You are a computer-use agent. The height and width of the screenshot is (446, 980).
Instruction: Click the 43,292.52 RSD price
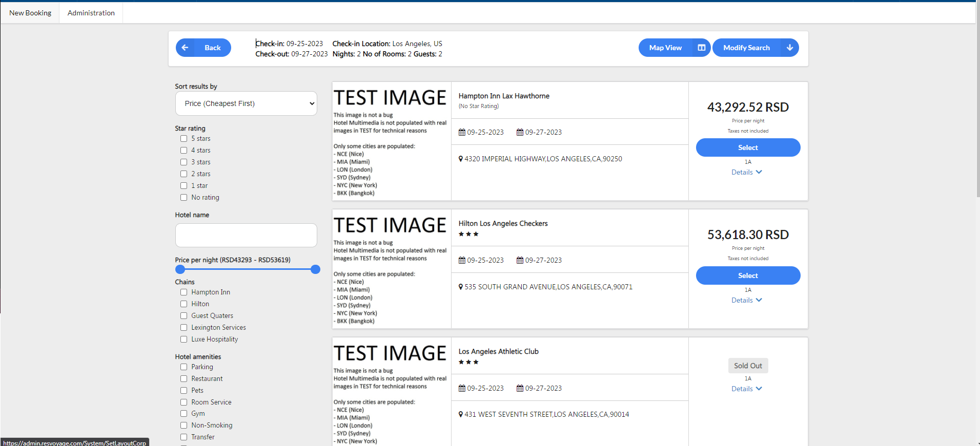(748, 107)
